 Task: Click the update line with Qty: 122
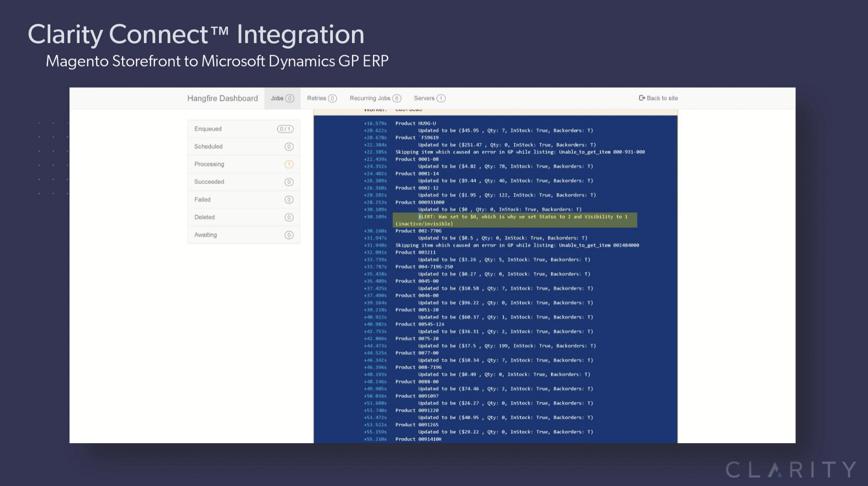[x=507, y=195]
